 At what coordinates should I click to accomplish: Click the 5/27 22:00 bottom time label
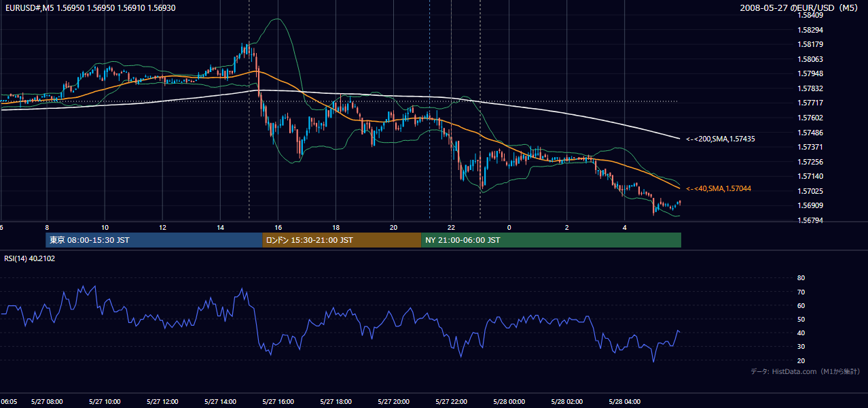pos(451,402)
